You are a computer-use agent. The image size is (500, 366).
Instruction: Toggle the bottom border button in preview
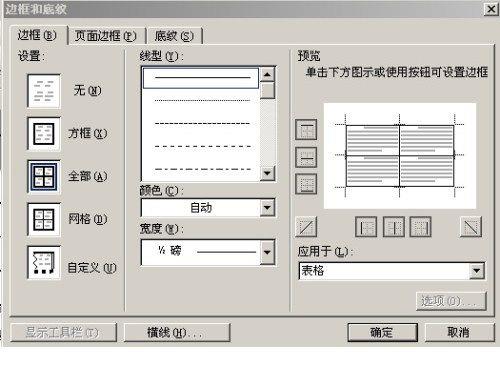click(x=306, y=184)
